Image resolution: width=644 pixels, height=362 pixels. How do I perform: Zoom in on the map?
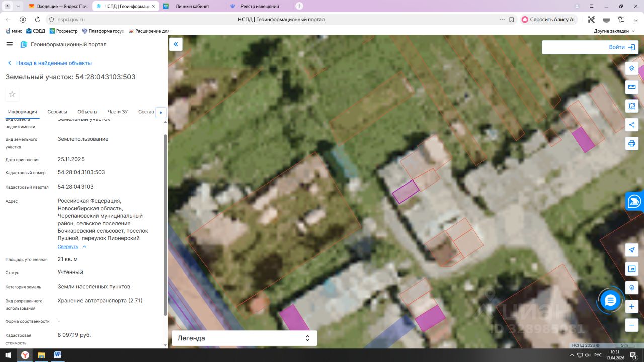632,306
